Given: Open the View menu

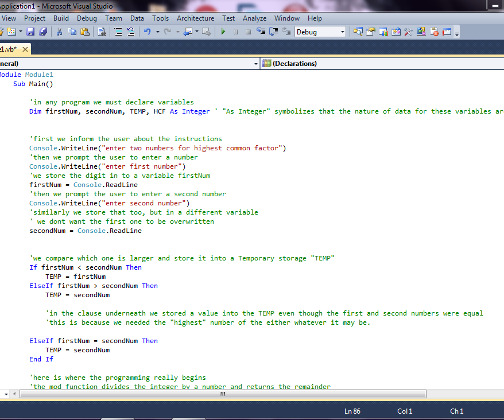Looking at the screenshot, I should [9, 18].
